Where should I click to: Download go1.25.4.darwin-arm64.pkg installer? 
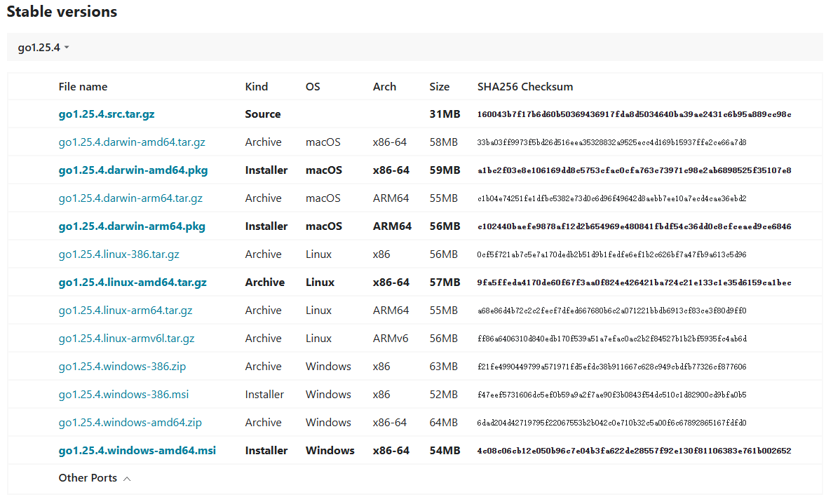point(132,226)
